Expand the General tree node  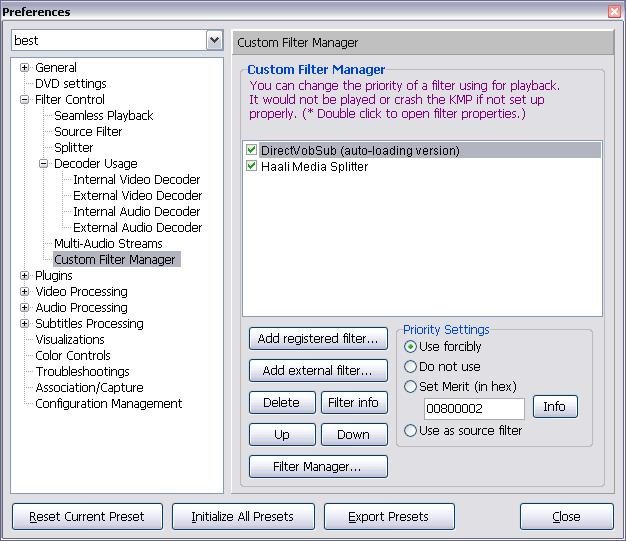pos(25,68)
